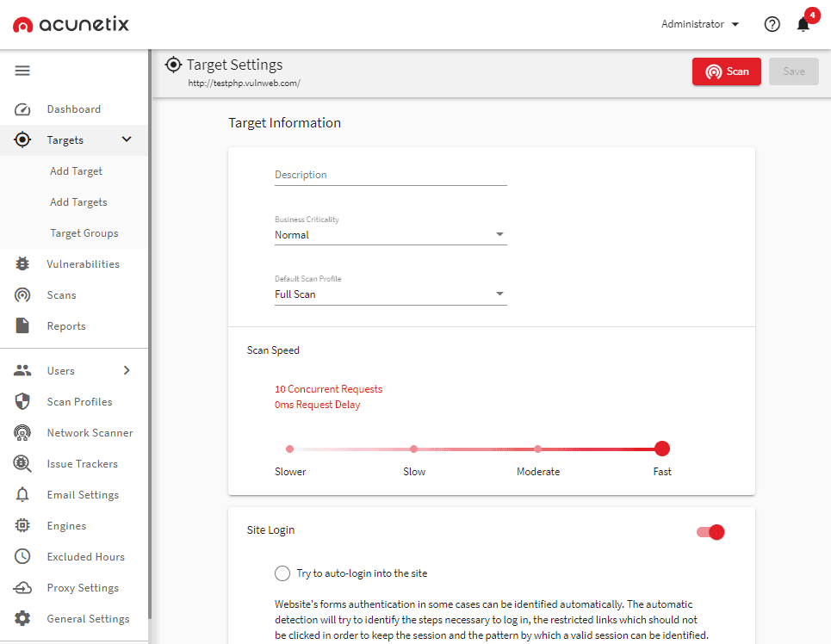Open the help question mark icon
This screenshot has width=831, height=644.
[772, 24]
